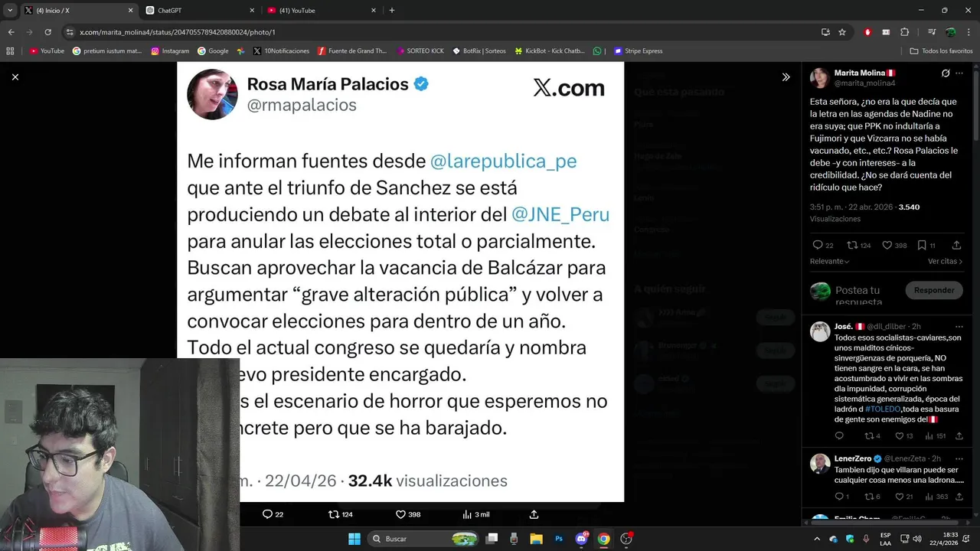Open replies via the comment icon below the photo
Screen dimensions: 980x551
coord(273,514)
